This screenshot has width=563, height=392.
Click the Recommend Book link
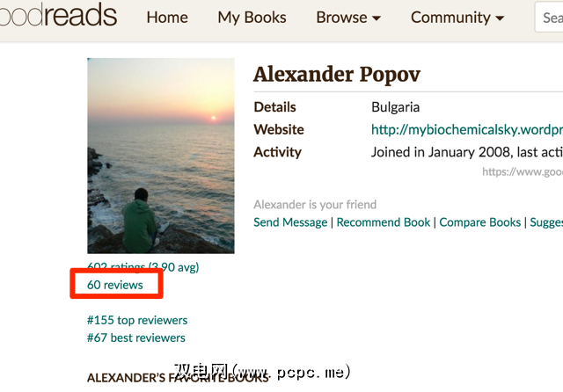pos(384,222)
